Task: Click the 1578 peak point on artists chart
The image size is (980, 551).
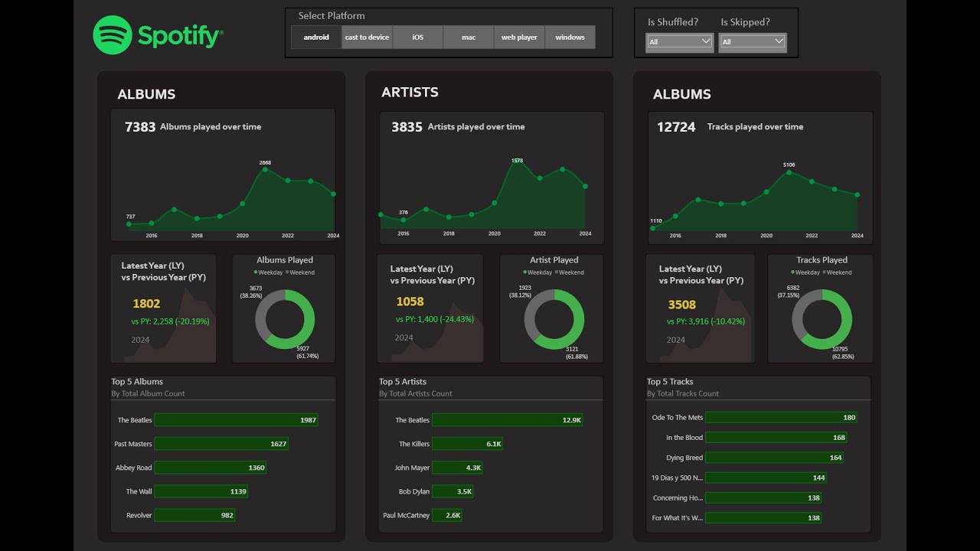Action: pyautogui.click(x=517, y=162)
